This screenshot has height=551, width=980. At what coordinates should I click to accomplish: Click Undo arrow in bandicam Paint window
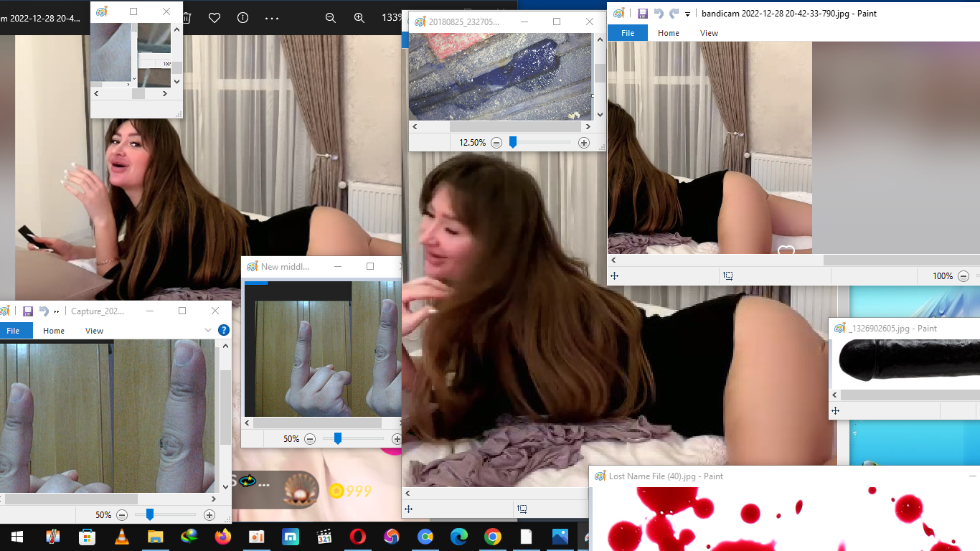pos(659,14)
